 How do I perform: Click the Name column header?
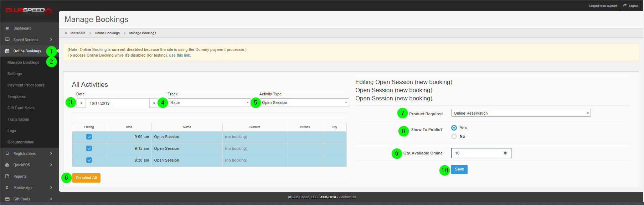click(187, 127)
